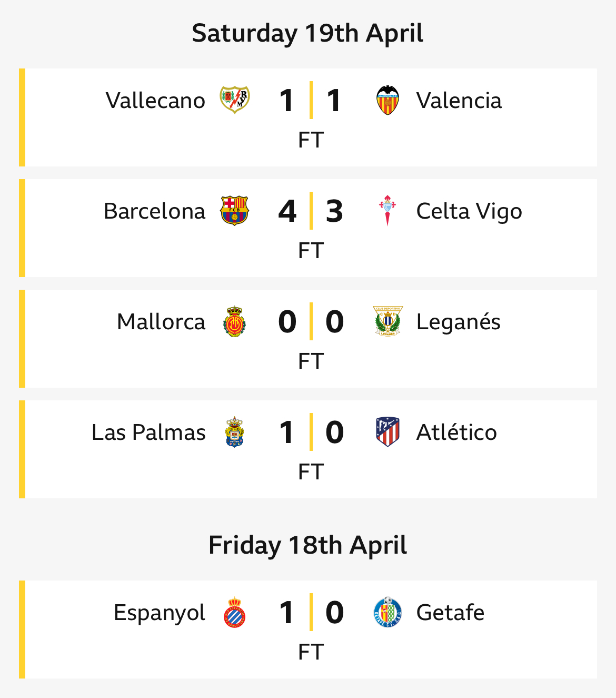Screen dimensions: 616x698
Task: Click the Barcelona club crest
Action: 234,211
